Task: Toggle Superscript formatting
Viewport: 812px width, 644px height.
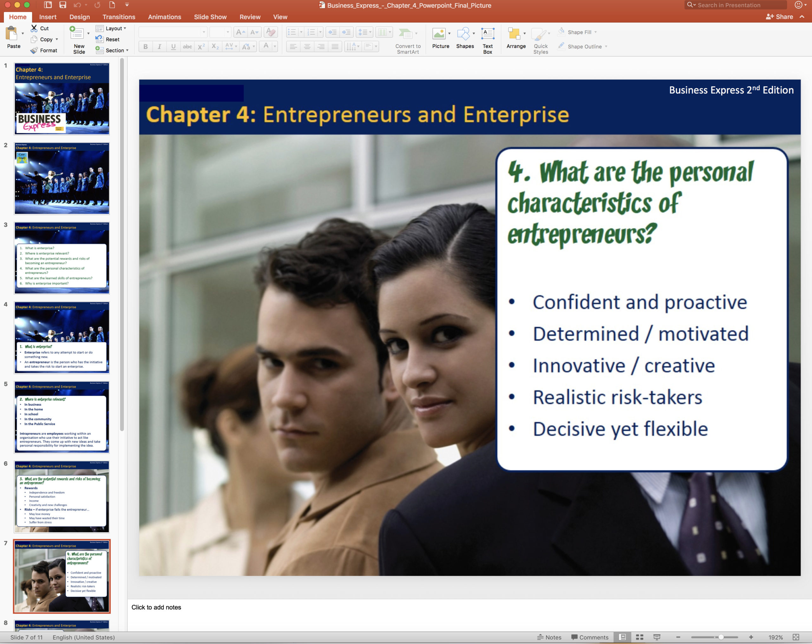Action: 201,47
